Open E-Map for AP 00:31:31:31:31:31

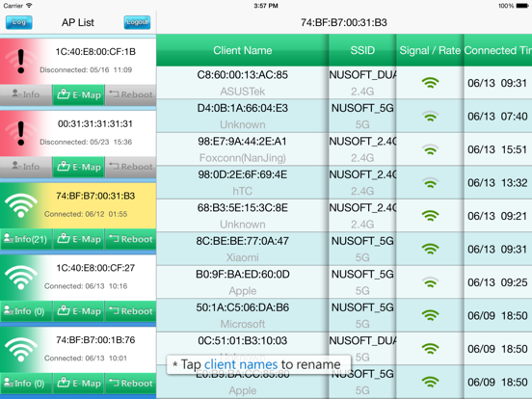coord(79,167)
